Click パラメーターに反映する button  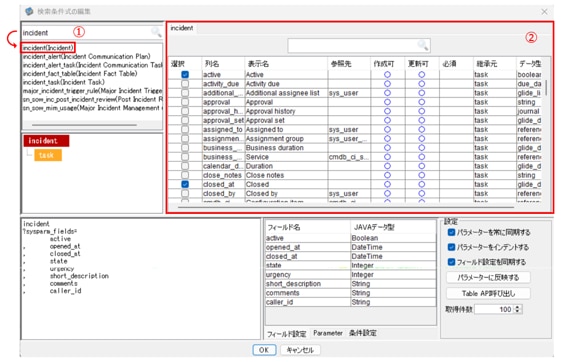point(488,278)
